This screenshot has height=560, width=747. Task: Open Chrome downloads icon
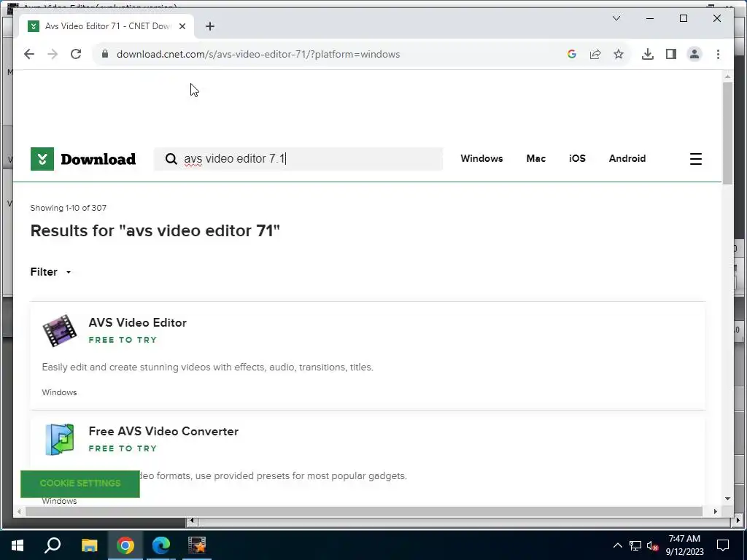(648, 54)
